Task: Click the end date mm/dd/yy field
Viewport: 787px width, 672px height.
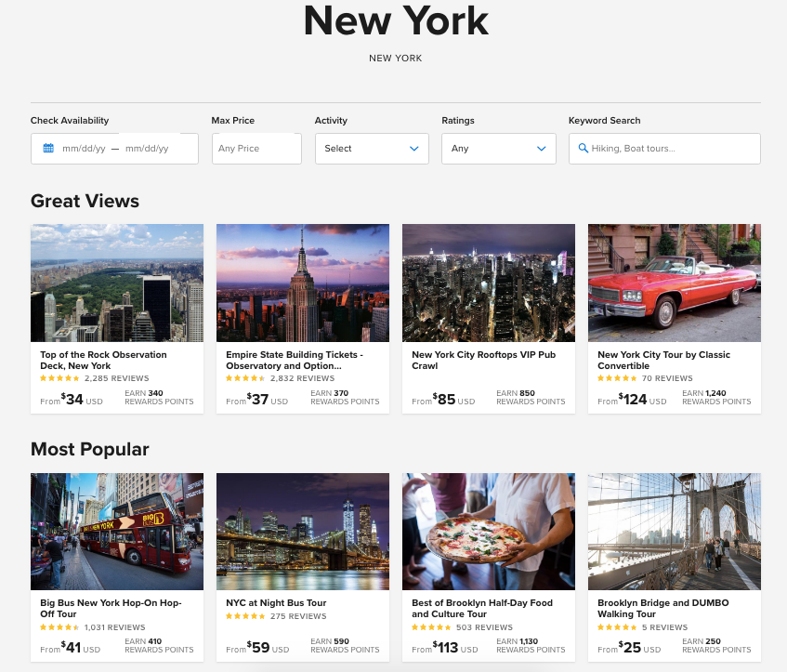Action: click(x=147, y=149)
